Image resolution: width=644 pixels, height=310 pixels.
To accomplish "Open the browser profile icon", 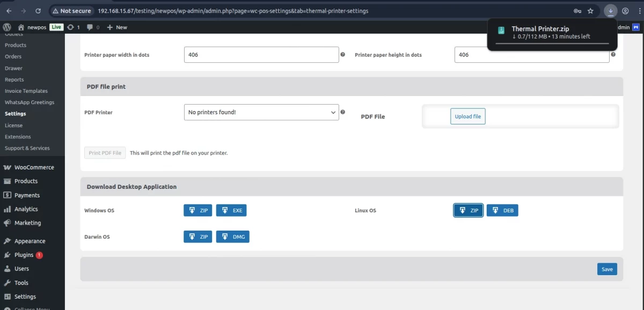I will pos(625,11).
